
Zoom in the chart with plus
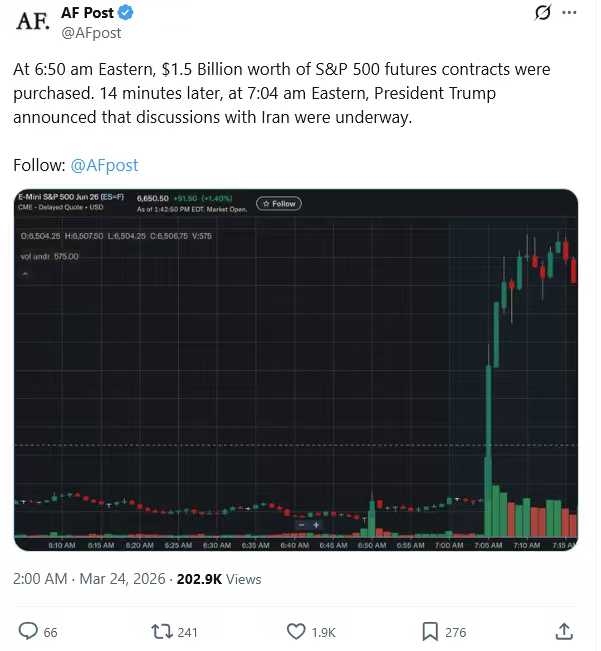click(x=316, y=524)
